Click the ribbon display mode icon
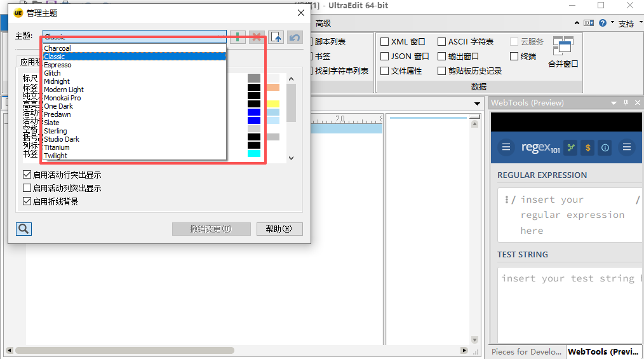The height and width of the screenshot is (359, 644). (x=589, y=23)
